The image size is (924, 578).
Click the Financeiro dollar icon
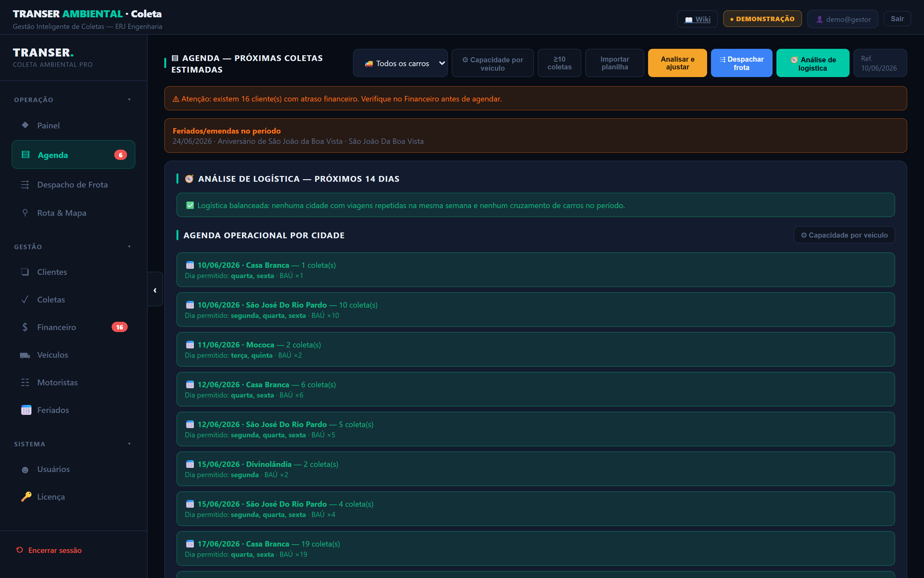tap(25, 327)
